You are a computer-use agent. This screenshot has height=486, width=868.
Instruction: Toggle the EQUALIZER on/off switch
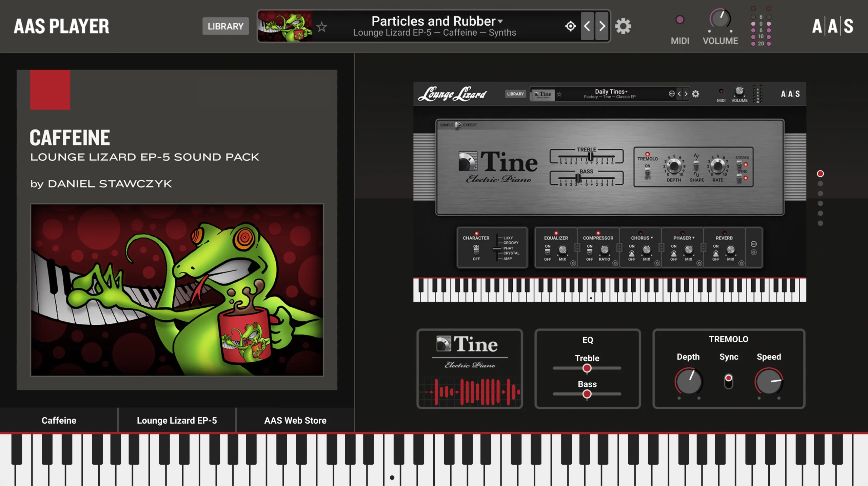pos(548,252)
